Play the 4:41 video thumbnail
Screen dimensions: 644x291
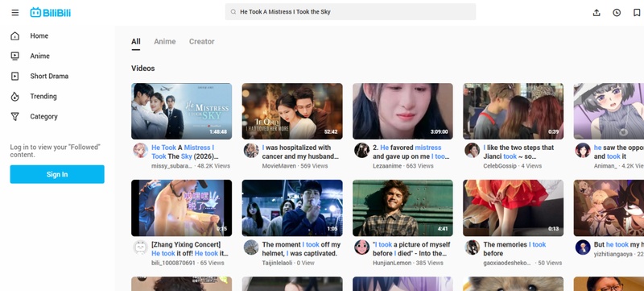(402, 208)
